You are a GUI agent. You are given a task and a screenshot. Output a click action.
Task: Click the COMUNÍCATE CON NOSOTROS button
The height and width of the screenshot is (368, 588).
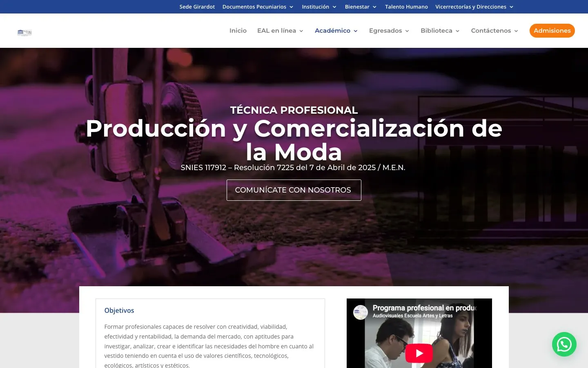[x=294, y=190]
